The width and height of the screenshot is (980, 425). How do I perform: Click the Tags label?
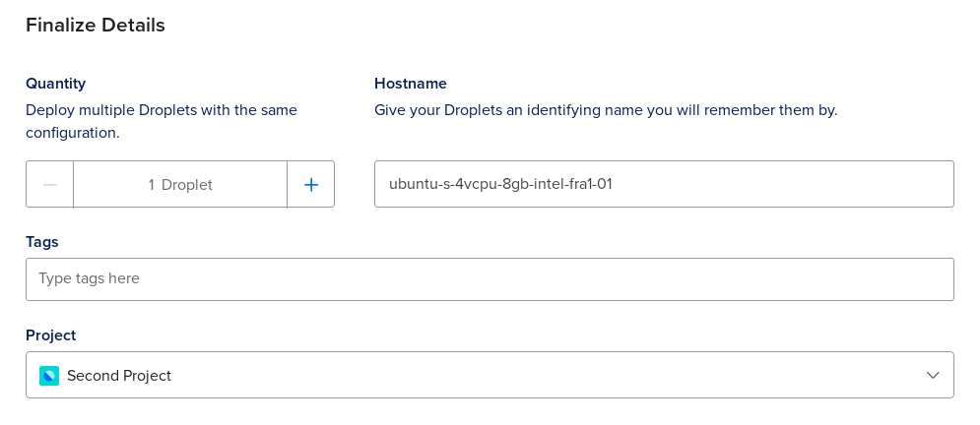coord(42,241)
